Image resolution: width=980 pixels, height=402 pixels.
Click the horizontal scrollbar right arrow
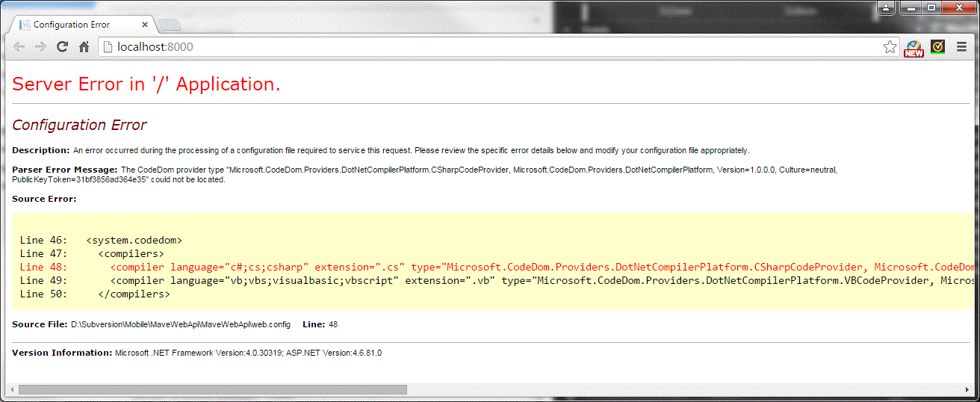(967, 389)
